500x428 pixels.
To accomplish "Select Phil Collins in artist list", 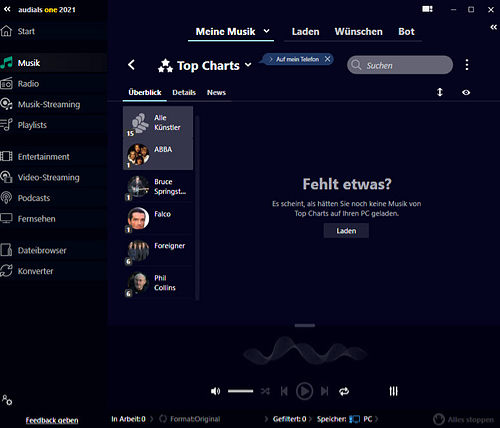I will tap(158, 283).
